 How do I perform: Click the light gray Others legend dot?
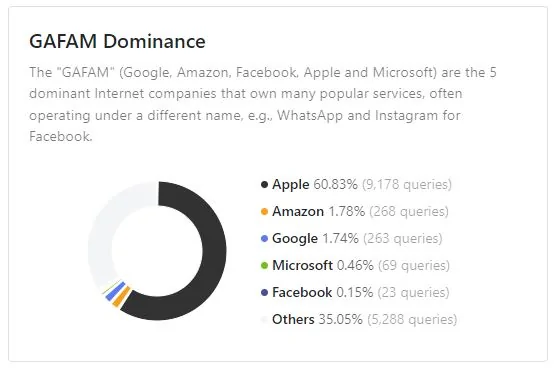[264, 319]
